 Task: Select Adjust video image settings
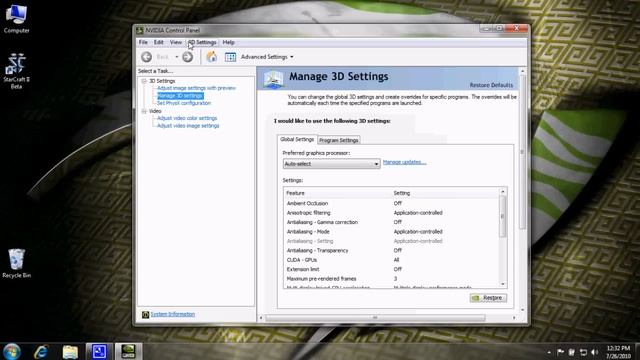pyautogui.click(x=188, y=126)
